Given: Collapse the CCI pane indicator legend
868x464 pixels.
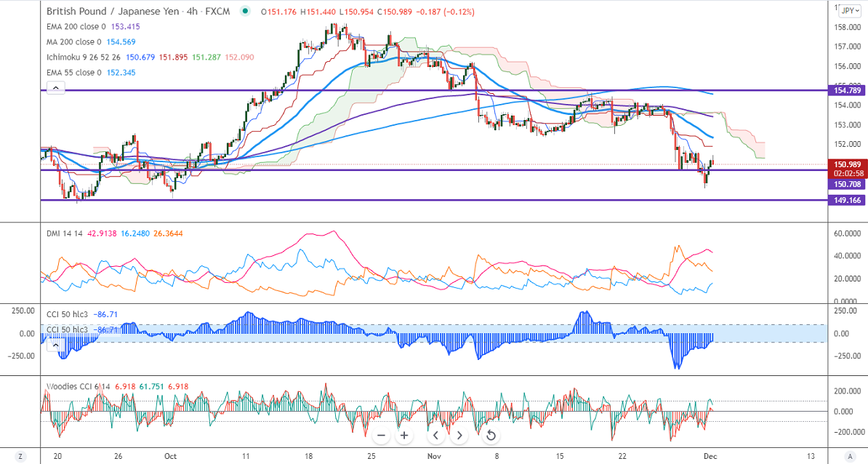Looking at the screenshot, I should (x=56, y=346).
